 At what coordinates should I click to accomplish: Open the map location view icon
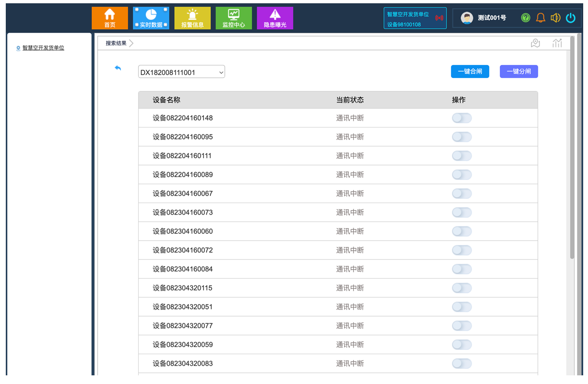[x=535, y=43]
